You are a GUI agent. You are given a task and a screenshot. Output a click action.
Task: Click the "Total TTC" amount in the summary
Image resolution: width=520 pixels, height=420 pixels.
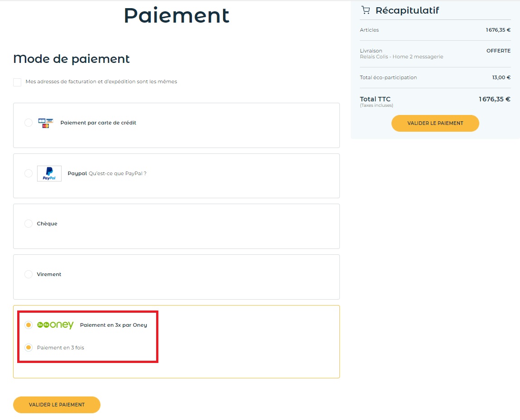pos(494,100)
